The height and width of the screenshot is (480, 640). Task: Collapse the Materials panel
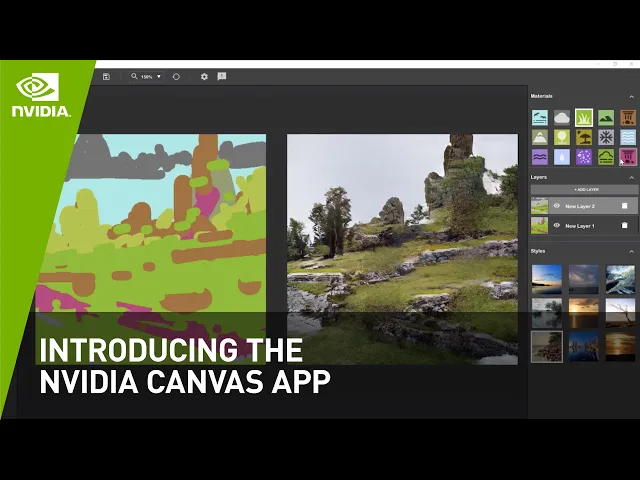pyautogui.click(x=631, y=97)
